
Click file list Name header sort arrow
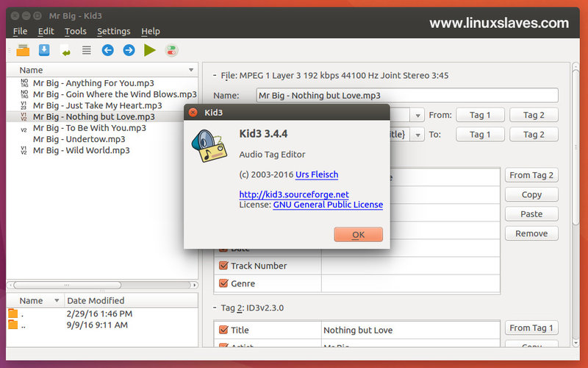[x=191, y=70]
